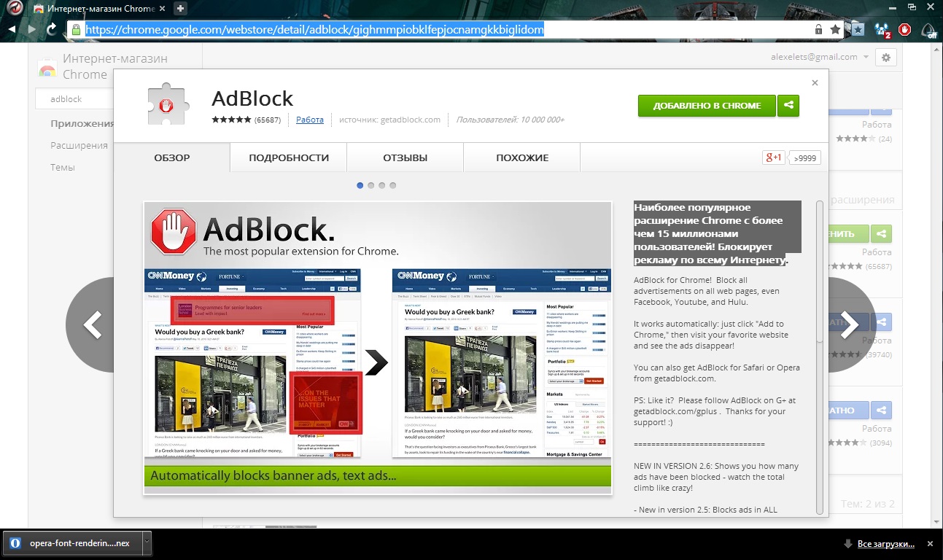Click the Opera icon of the downloaded file
This screenshot has height=560, width=943.
coord(16,543)
